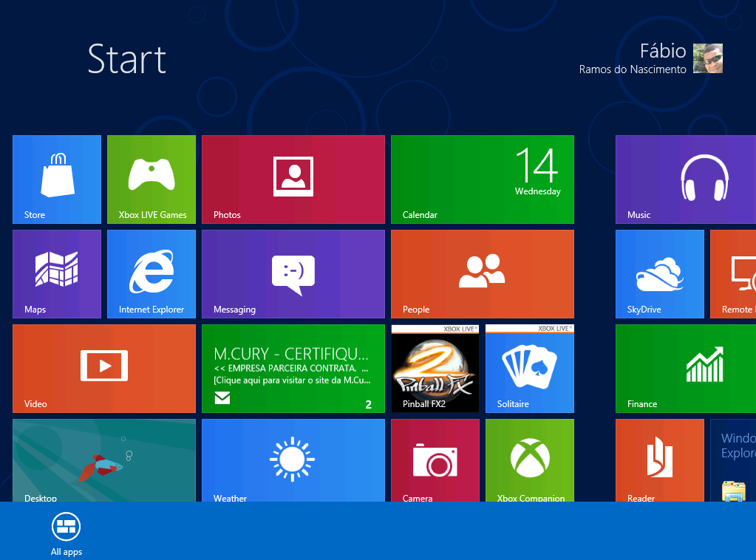
Task: Open the Video tile
Action: tap(104, 368)
